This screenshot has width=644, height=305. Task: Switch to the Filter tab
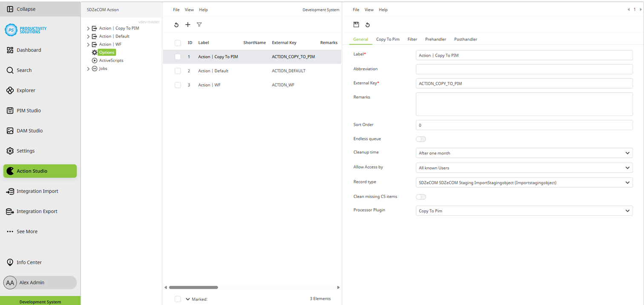[412, 39]
